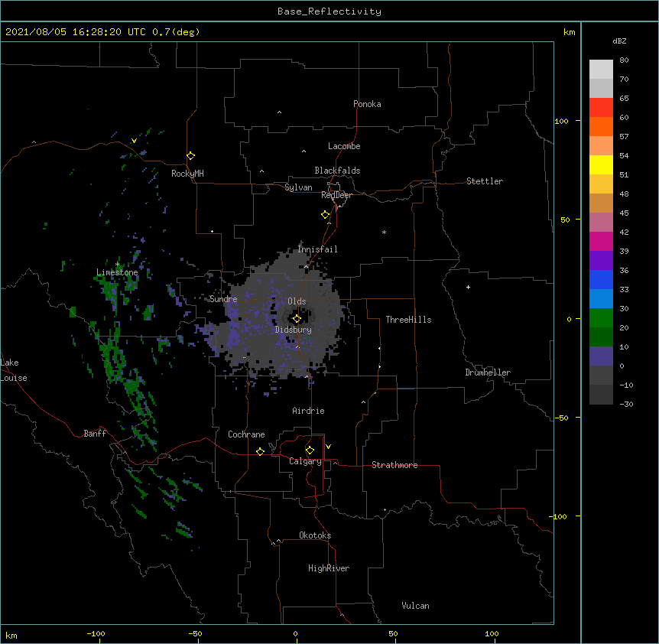Click the Ponoka city label
Image resolution: width=659 pixels, height=644 pixels.
[367, 104]
